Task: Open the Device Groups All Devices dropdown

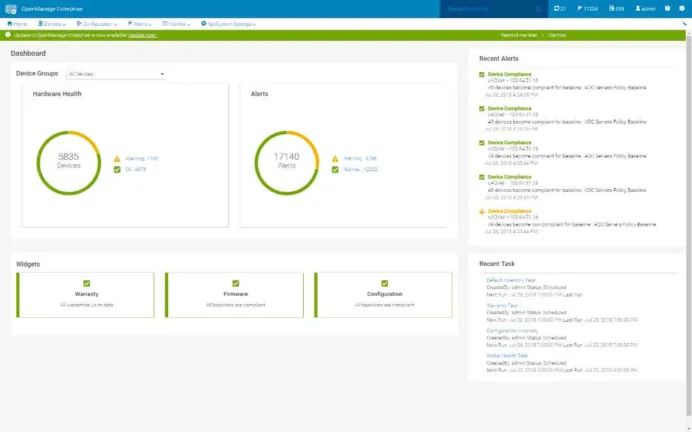Action: click(x=116, y=74)
